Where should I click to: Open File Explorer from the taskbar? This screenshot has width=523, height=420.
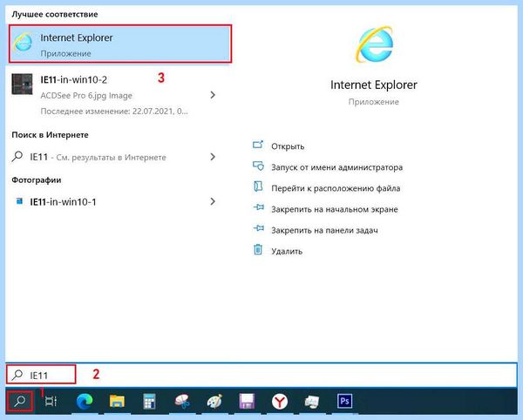[117, 401]
